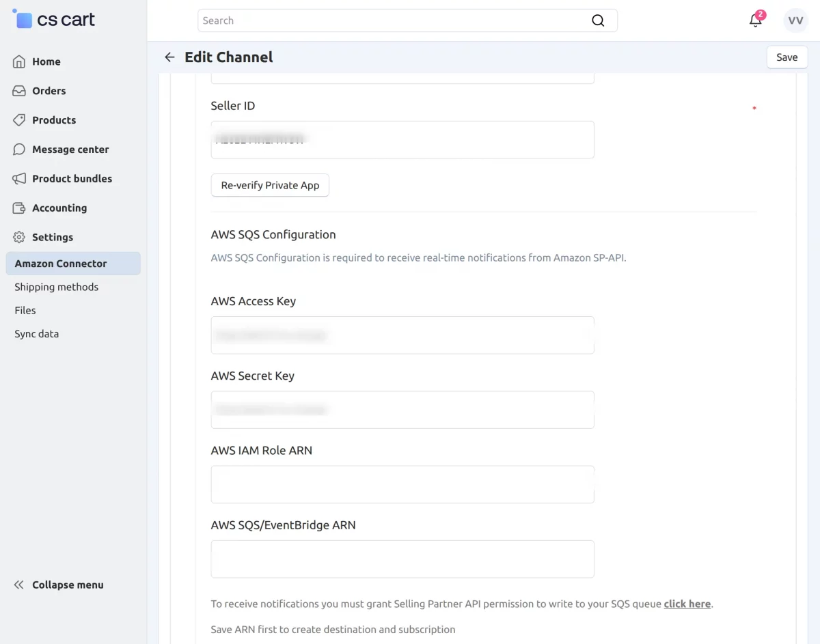The image size is (820, 644).
Task: Click the Settings gear icon
Action: point(19,238)
